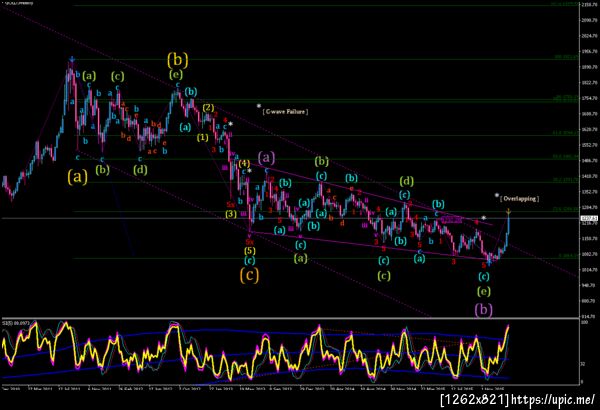This screenshot has height=410, width=600.
Task: Click the purple price tag on upper trendline
Action: point(450,220)
